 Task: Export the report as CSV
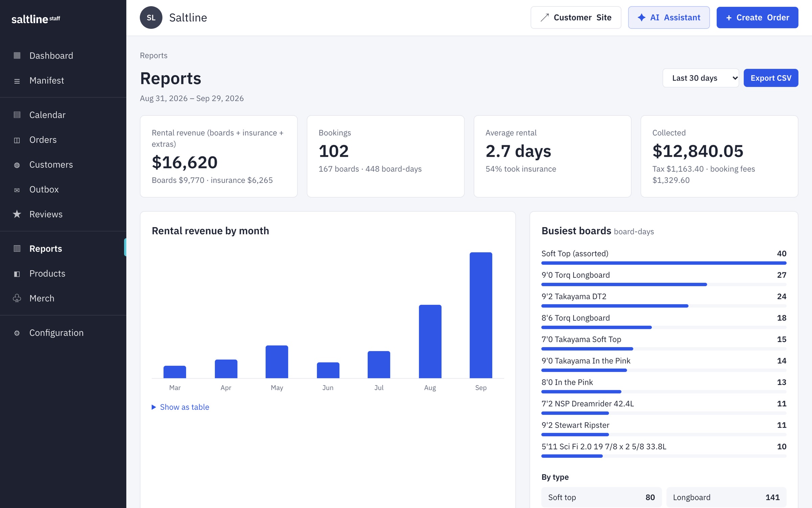pyautogui.click(x=771, y=78)
